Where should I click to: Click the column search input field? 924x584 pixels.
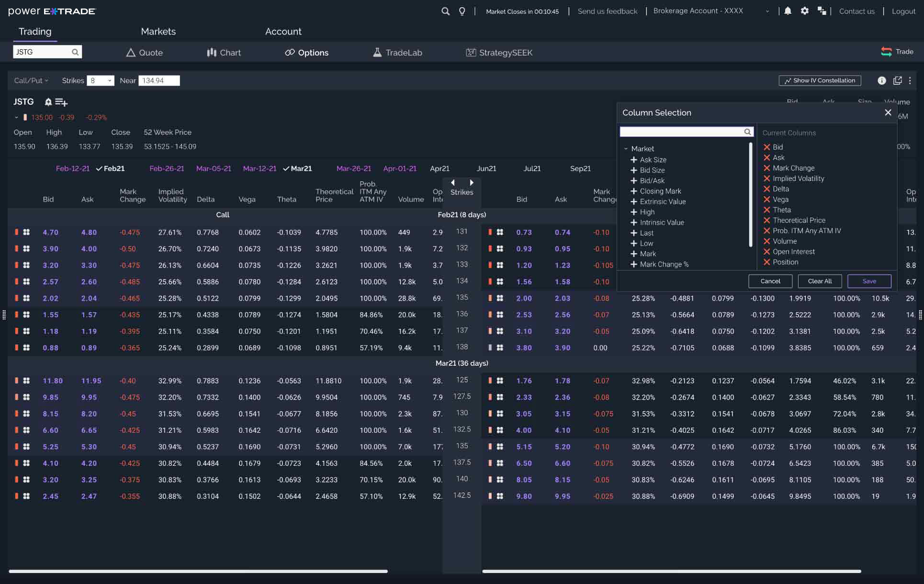pyautogui.click(x=682, y=132)
